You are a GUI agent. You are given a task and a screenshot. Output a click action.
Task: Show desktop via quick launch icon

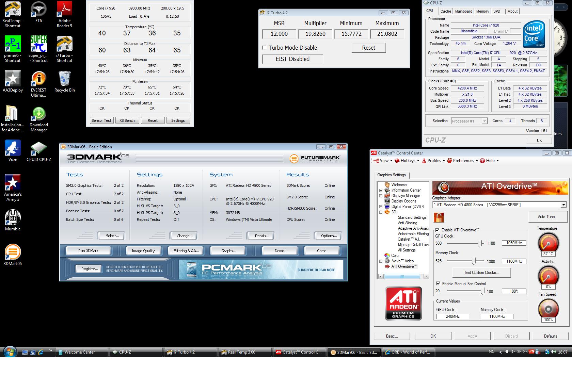(x=25, y=352)
